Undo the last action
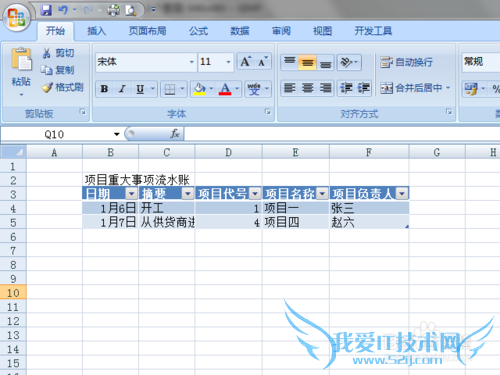The width and height of the screenshot is (500, 375). tap(63, 10)
